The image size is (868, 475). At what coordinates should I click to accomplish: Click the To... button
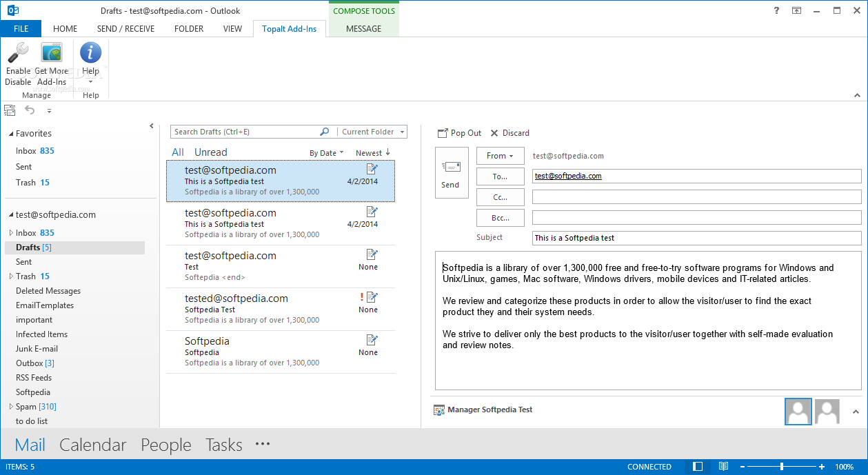[501, 176]
